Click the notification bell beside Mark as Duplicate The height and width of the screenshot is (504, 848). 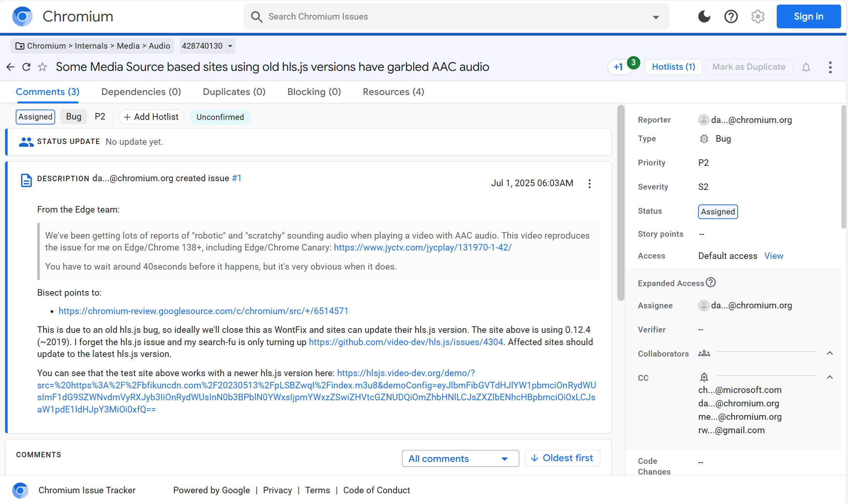tap(806, 67)
